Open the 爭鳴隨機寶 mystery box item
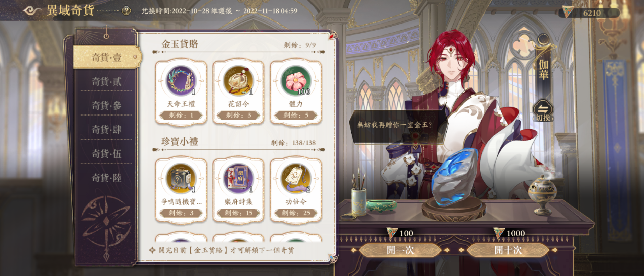This screenshot has width=644, height=276. point(181,178)
